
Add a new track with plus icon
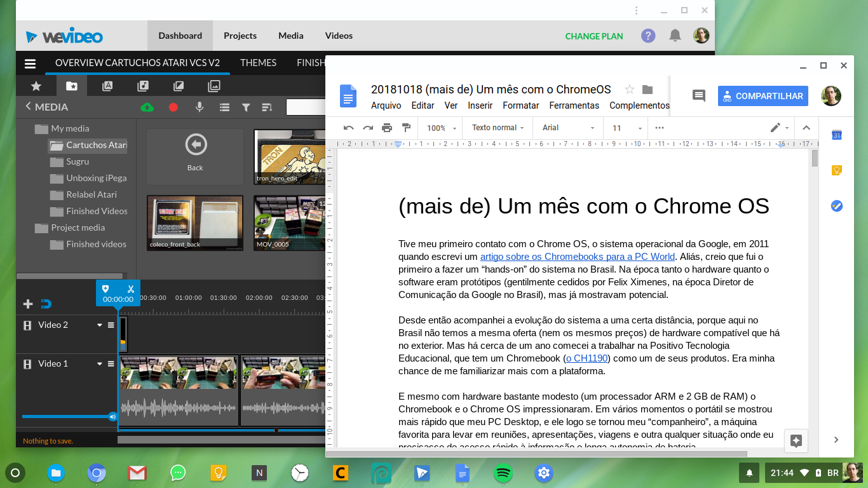tap(28, 304)
